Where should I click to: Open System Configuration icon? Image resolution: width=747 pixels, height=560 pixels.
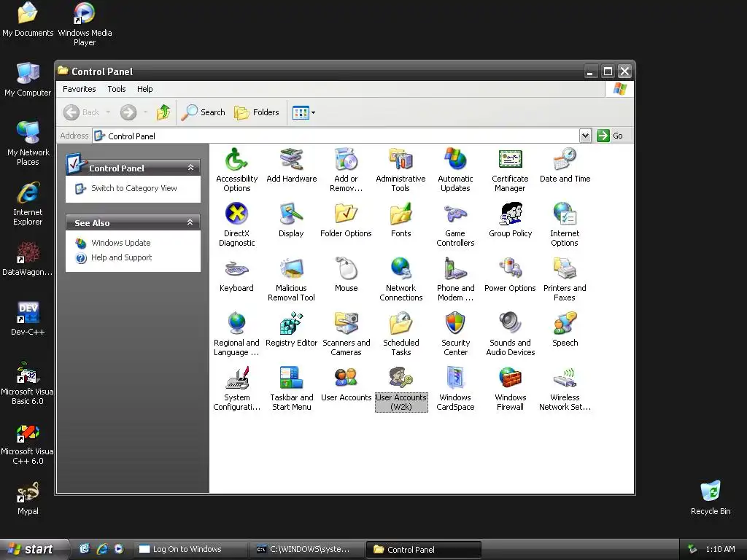coord(237,389)
